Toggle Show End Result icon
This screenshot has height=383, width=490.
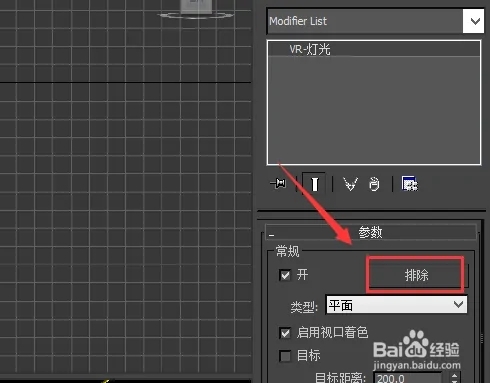[314, 184]
